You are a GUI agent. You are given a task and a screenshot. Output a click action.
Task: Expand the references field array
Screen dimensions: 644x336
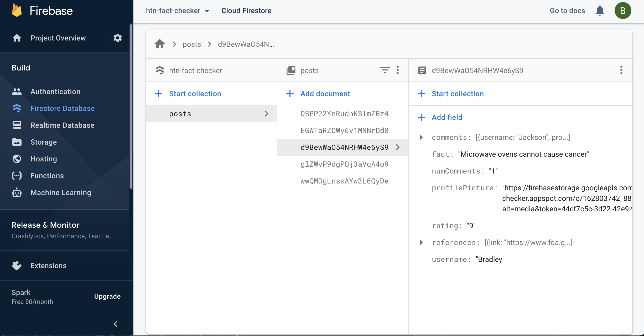click(x=421, y=242)
